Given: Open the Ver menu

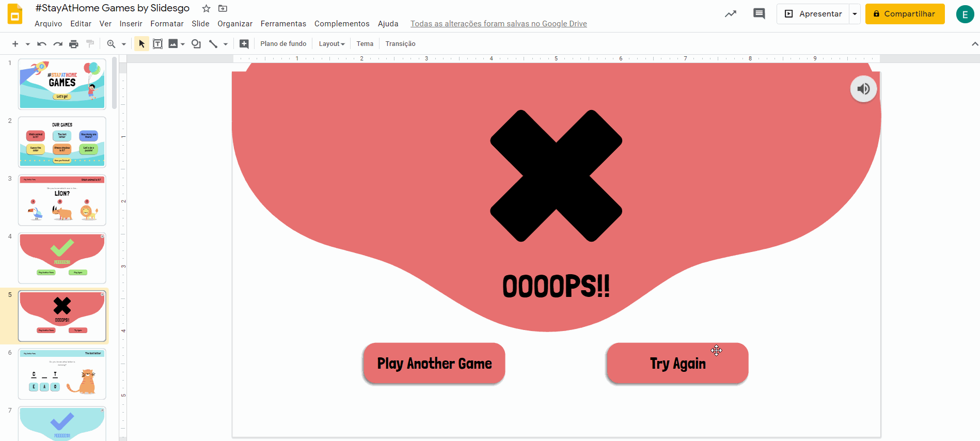Looking at the screenshot, I should [x=105, y=24].
